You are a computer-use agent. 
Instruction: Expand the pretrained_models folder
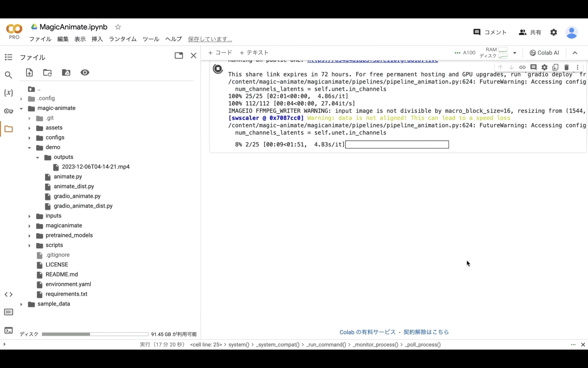tap(29, 236)
